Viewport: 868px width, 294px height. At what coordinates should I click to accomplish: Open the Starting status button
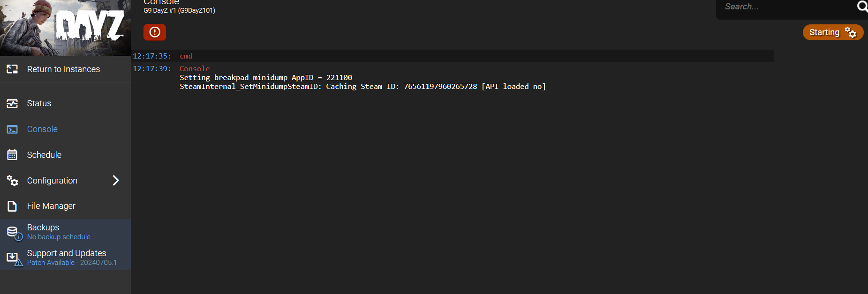point(833,32)
